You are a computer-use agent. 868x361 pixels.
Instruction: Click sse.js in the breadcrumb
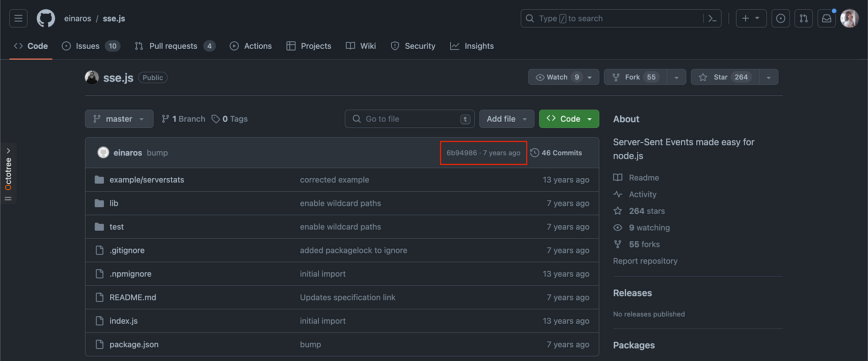click(x=114, y=19)
